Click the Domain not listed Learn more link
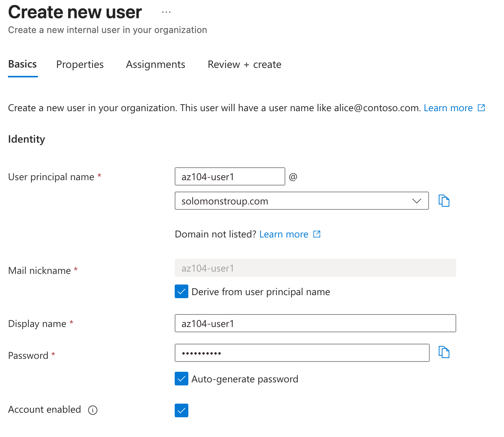Image resolution: width=504 pixels, height=437 pixels. pos(284,234)
